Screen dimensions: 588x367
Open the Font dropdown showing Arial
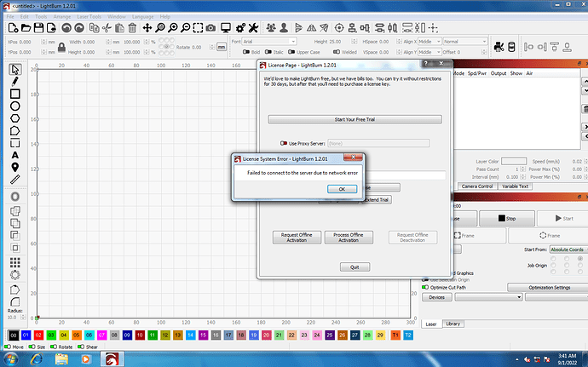coord(269,41)
